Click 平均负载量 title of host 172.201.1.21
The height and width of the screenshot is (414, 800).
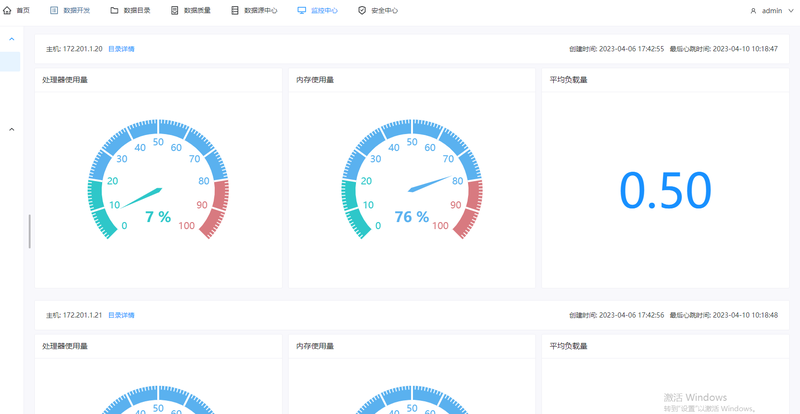pyautogui.click(x=568, y=346)
